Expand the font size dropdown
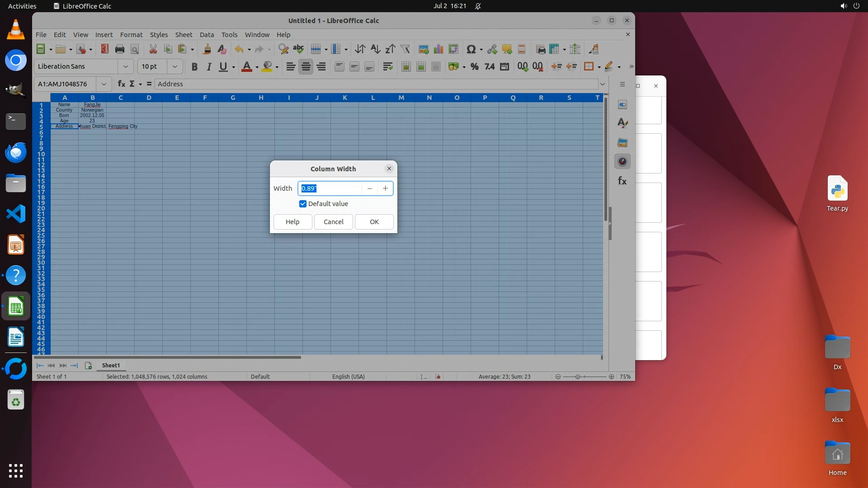The height and width of the screenshot is (488, 868). [x=175, y=66]
